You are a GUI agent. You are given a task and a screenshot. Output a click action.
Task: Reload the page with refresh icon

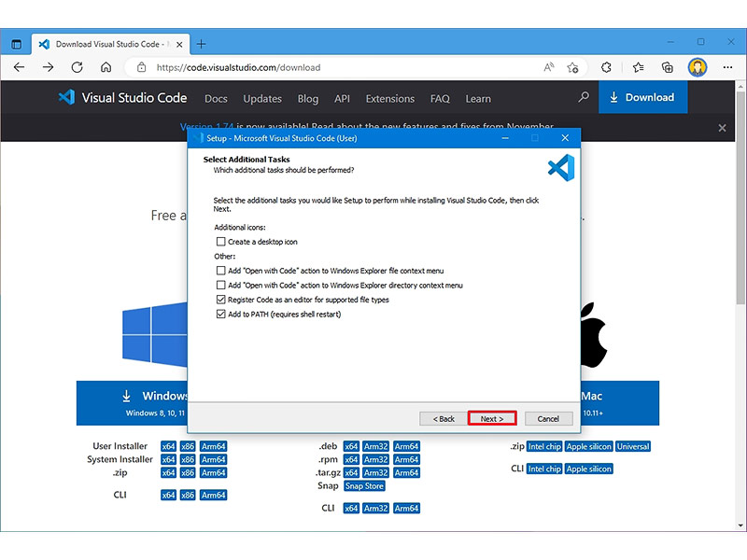pyautogui.click(x=78, y=67)
